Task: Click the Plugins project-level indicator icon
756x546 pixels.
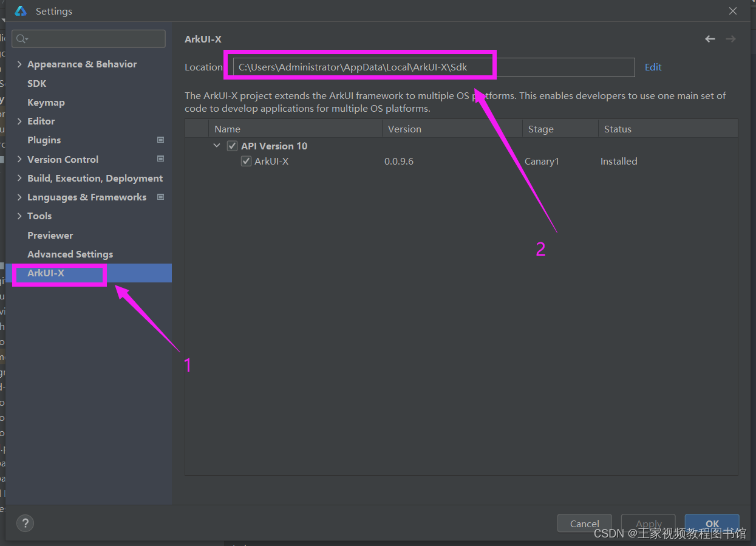Action: coord(161,140)
